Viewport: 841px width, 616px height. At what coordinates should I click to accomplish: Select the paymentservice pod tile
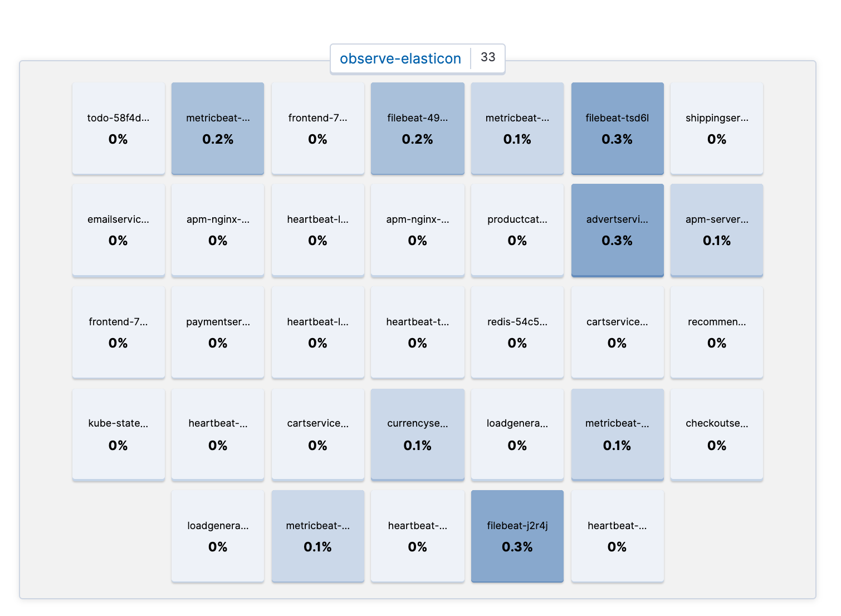click(218, 332)
